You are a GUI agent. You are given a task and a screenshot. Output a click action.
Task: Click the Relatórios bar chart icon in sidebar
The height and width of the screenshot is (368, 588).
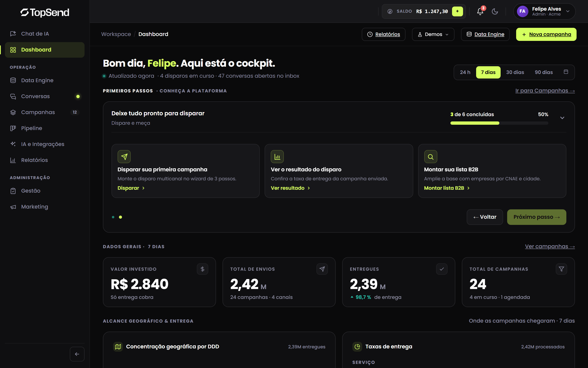tap(13, 160)
